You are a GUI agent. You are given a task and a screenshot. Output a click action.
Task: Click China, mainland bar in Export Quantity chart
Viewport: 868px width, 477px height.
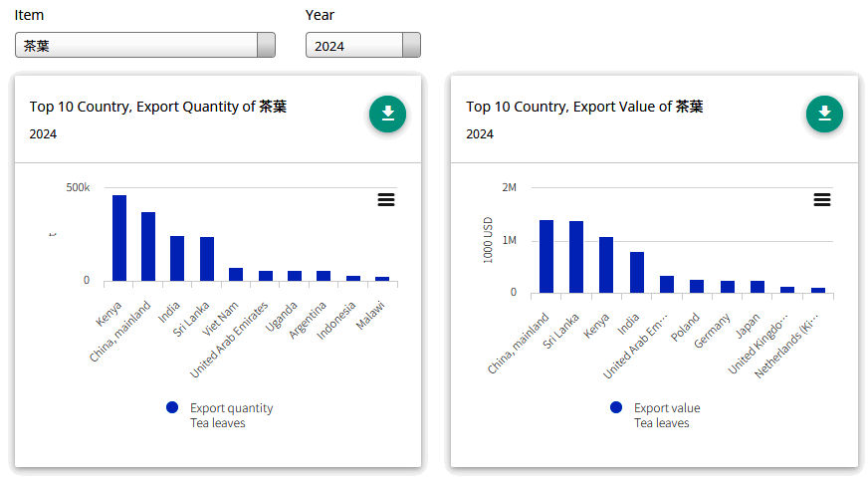[148, 246]
